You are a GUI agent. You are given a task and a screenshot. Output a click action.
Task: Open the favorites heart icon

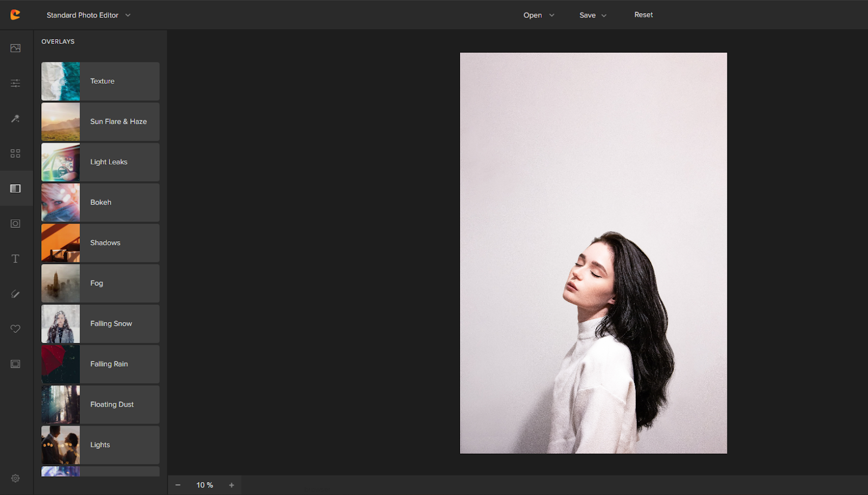[x=15, y=329]
